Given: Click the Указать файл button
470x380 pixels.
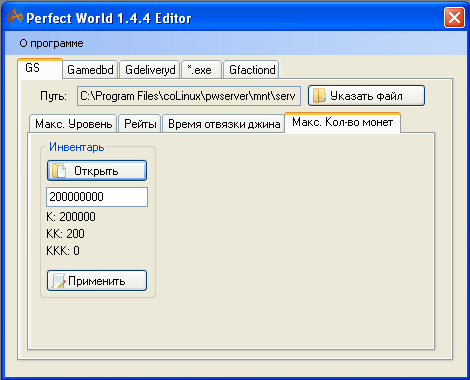Looking at the screenshot, I should tap(366, 96).
